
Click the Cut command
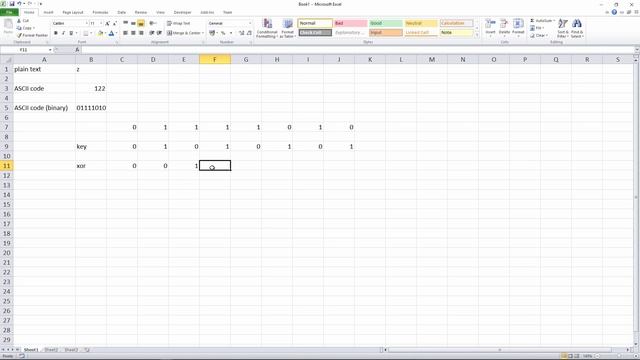click(23, 21)
